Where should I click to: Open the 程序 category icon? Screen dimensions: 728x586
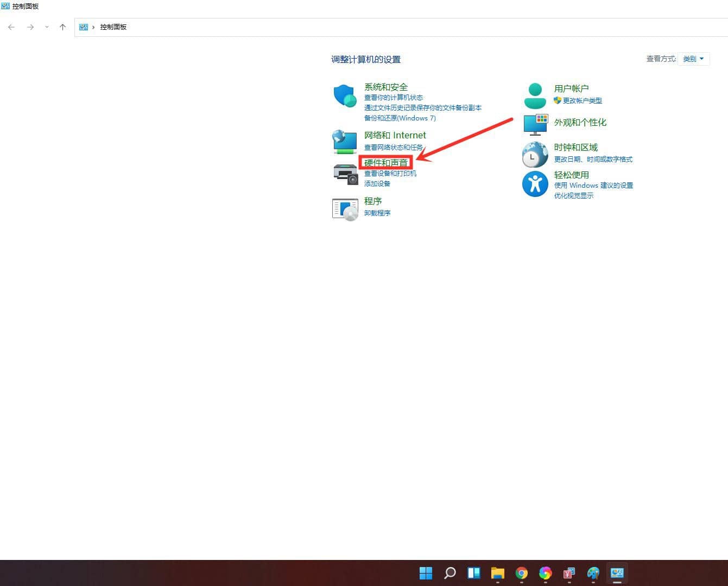coord(344,208)
